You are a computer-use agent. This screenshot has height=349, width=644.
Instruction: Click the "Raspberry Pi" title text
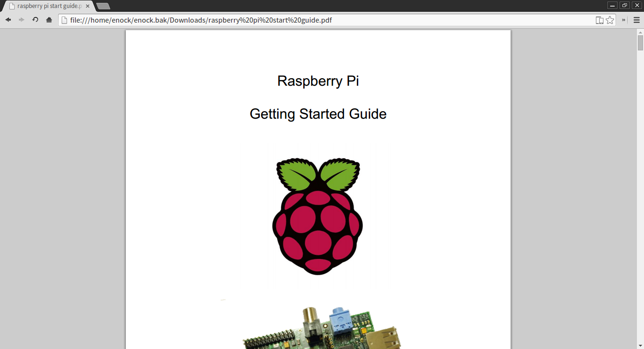click(x=318, y=81)
